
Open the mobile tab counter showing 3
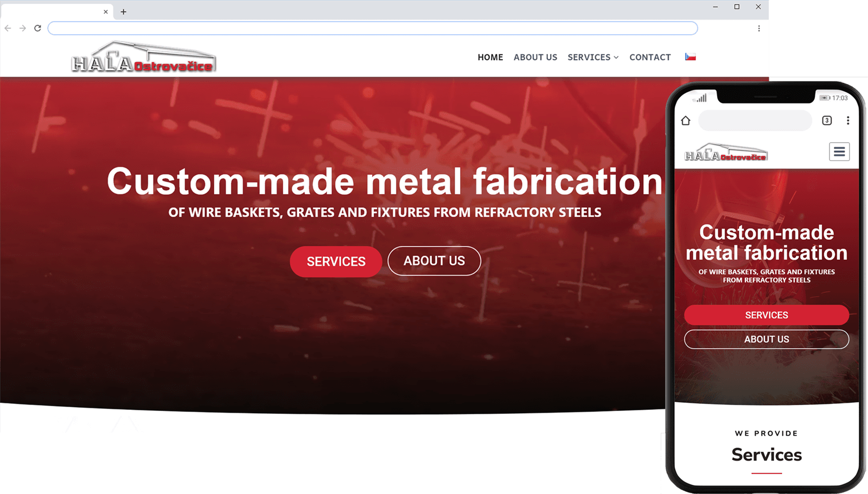click(x=827, y=120)
